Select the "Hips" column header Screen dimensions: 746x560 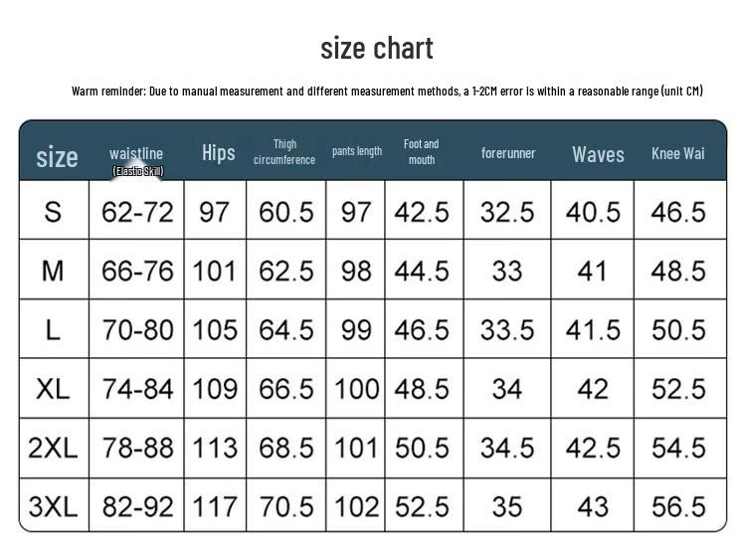(219, 152)
